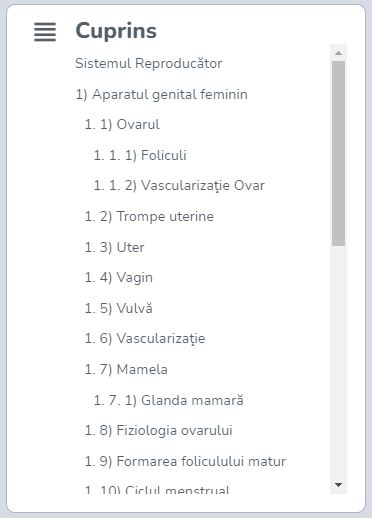Click the contents list scrollbar thumb

[x=338, y=154]
